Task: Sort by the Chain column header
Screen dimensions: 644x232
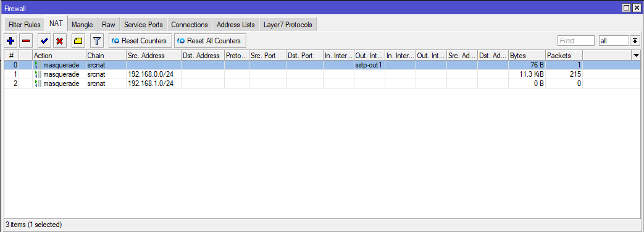Action: (x=106, y=56)
